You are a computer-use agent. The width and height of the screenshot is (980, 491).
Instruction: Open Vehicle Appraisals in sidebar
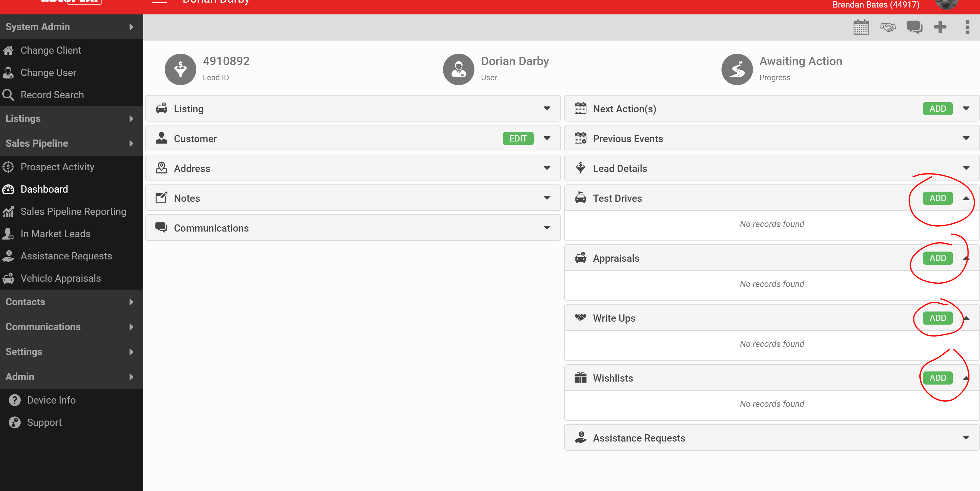pos(61,278)
